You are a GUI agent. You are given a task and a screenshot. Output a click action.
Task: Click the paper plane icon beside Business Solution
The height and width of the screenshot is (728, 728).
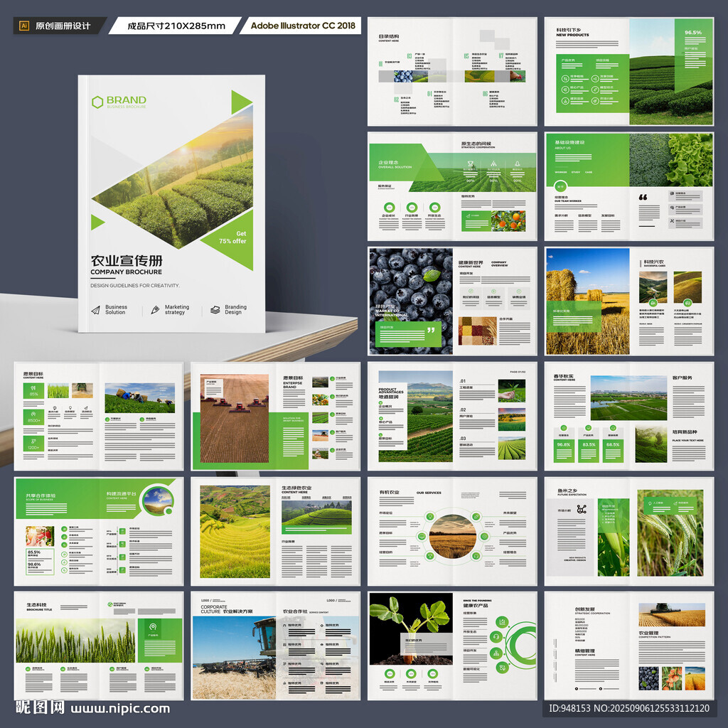point(96,310)
